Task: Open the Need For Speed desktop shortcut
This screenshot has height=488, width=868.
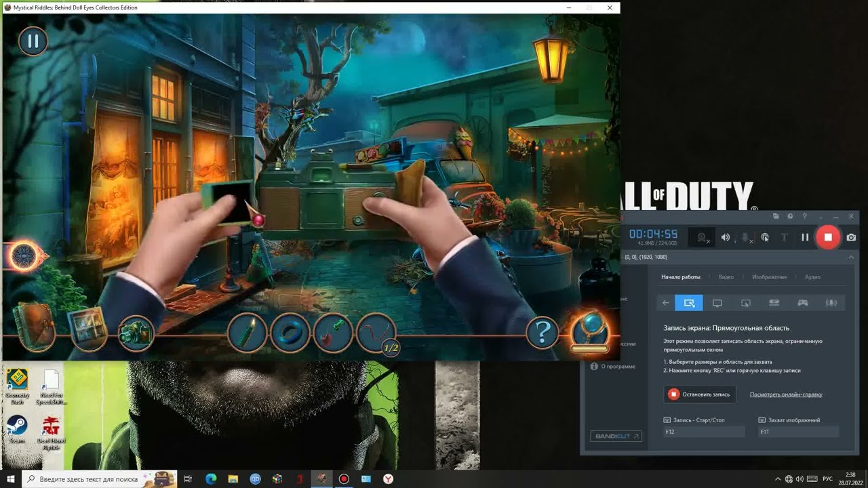Action: click(x=51, y=387)
